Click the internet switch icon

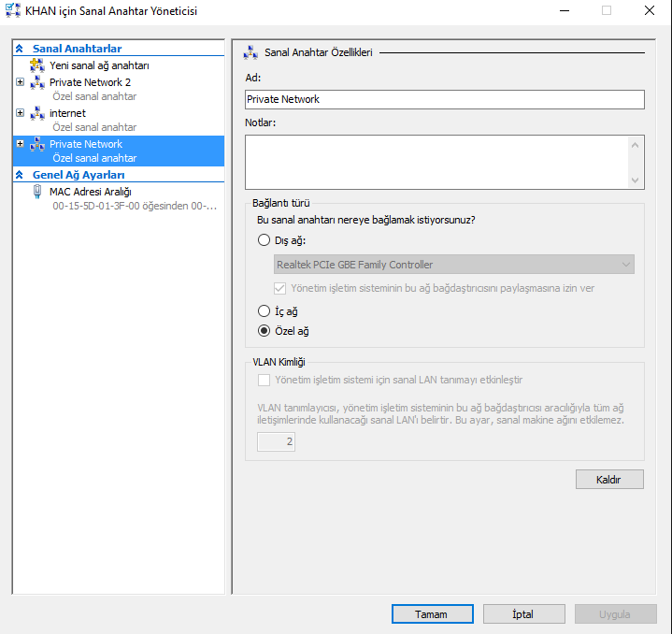tap(37, 113)
